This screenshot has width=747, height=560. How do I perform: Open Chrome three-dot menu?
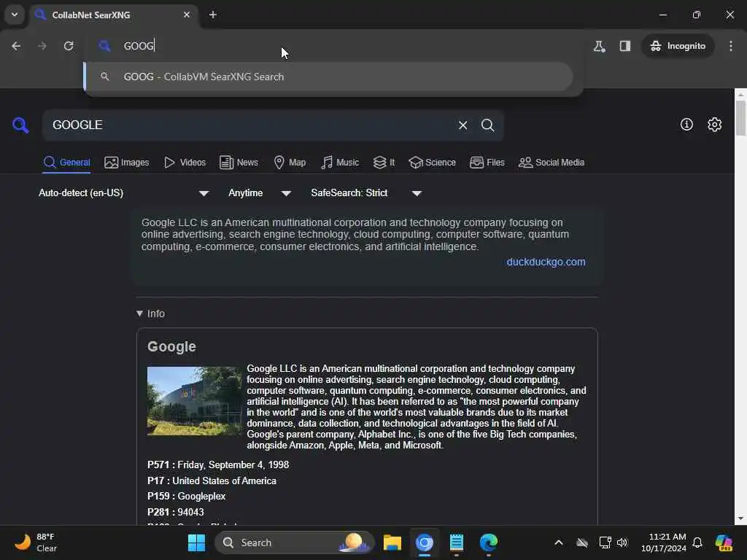click(731, 46)
